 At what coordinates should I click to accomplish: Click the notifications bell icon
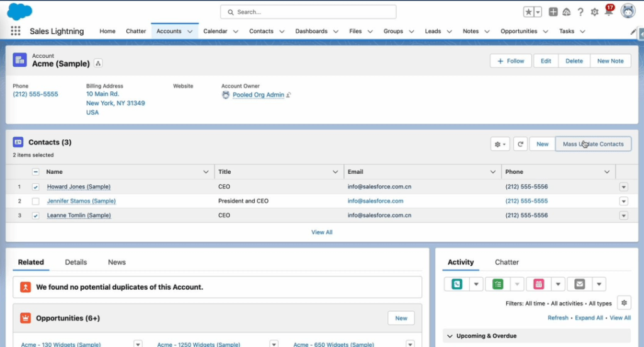(x=608, y=12)
